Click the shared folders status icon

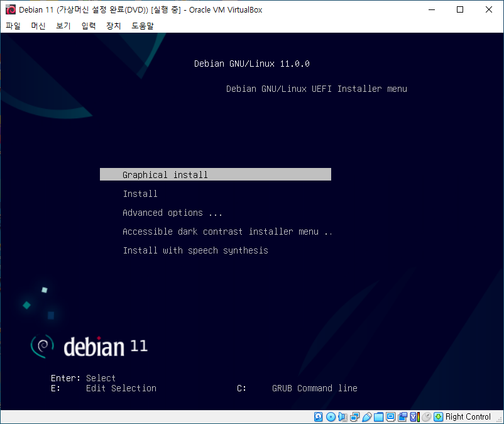(x=378, y=417)
